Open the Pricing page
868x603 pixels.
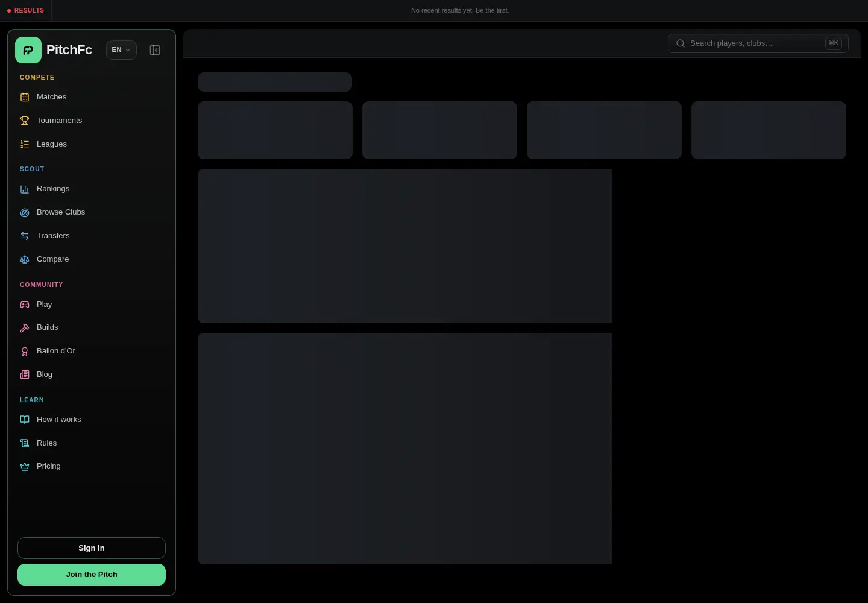click(92, 466)
